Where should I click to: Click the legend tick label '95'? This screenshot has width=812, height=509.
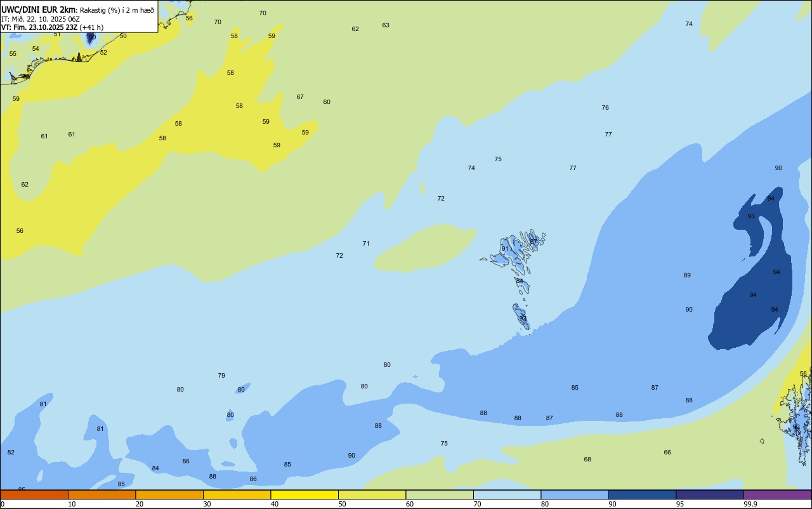pos(680,504)
